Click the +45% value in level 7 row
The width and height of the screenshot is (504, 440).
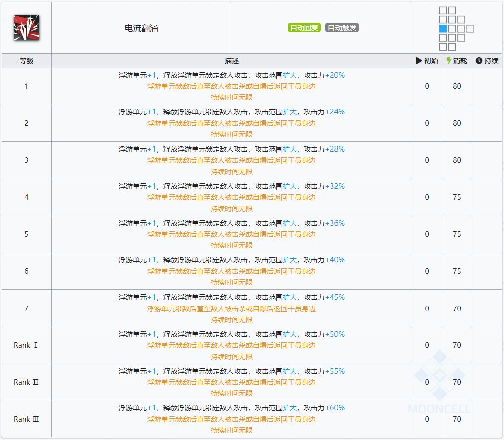[x=335, y=297]
